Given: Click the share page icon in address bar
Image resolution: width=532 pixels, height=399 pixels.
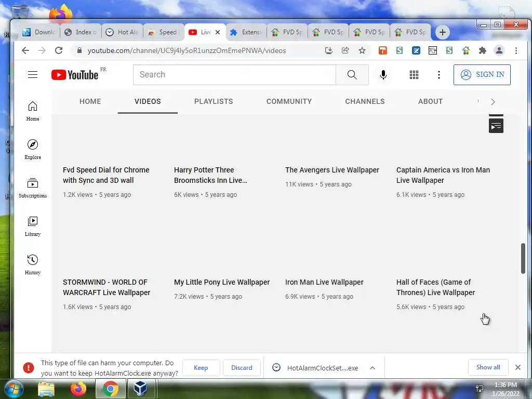Looking at the screenshot, I should [x=345, y=50].
